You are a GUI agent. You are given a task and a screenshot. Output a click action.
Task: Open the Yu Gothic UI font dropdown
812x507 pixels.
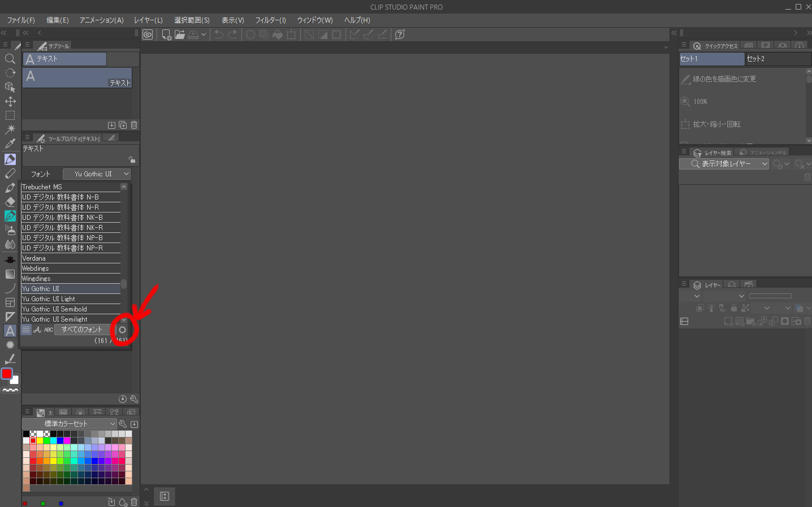pyautogui.click(x=96, y=174)
